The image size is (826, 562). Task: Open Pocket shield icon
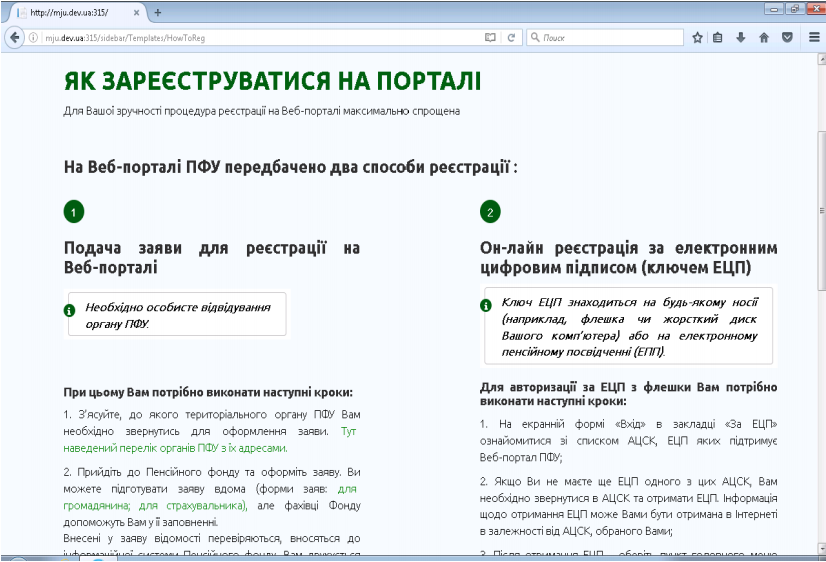click(787, 37)
